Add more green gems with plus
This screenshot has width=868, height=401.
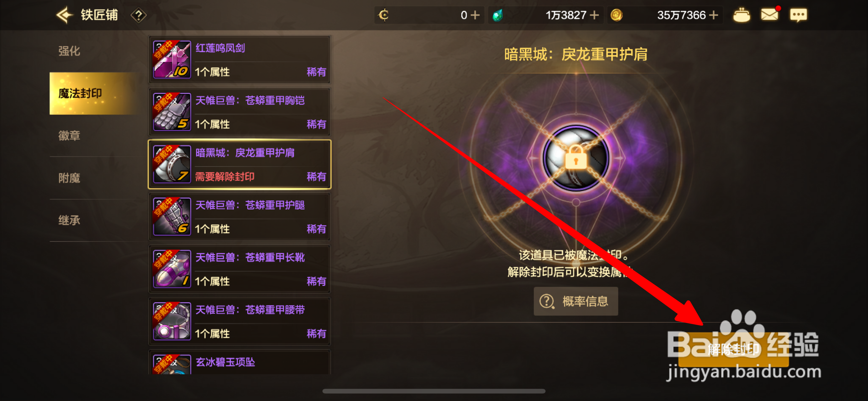pos(594,15)
